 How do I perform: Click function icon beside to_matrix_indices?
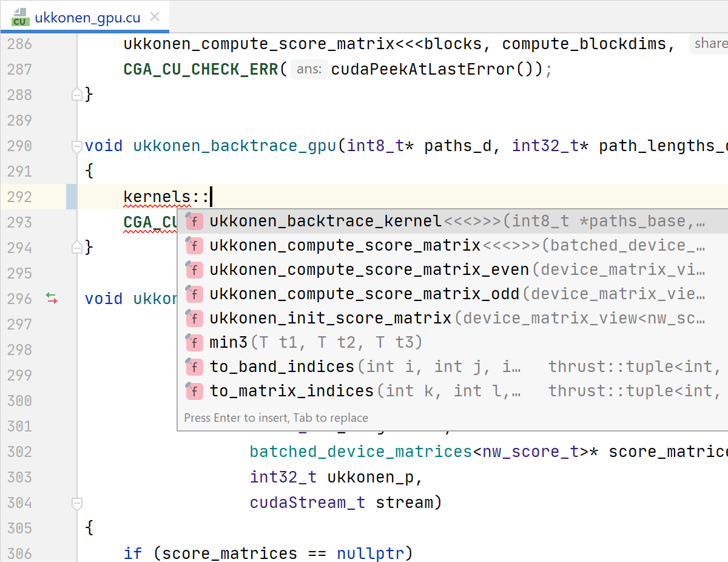tap(194, 391)
